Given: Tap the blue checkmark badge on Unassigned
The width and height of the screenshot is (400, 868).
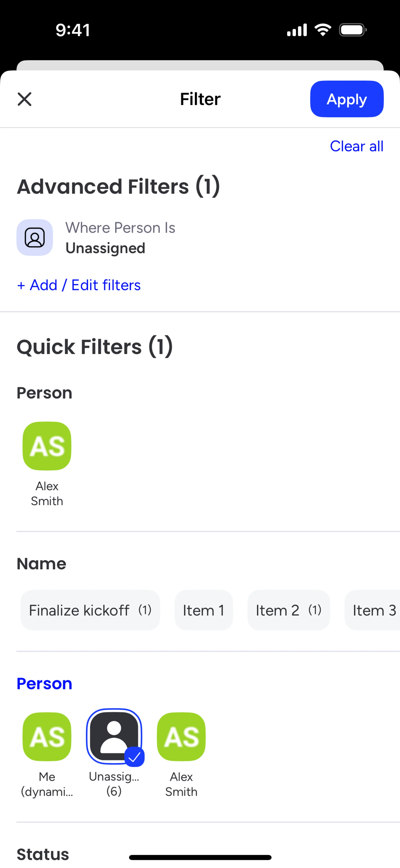Looking at the screenshot, I should click(134, 757).
